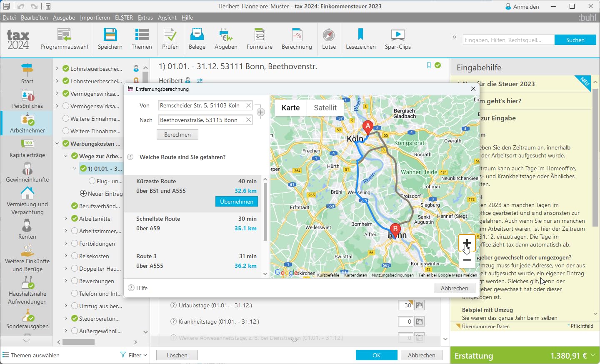The height and width of the screenshot is (364, 600).
Task: Open the calculator icon in the title bar
Action: click(48, 6)
